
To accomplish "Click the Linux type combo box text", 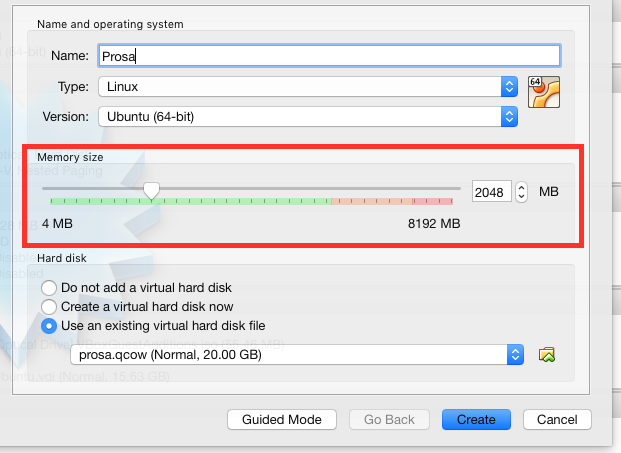I will point(122,86).
